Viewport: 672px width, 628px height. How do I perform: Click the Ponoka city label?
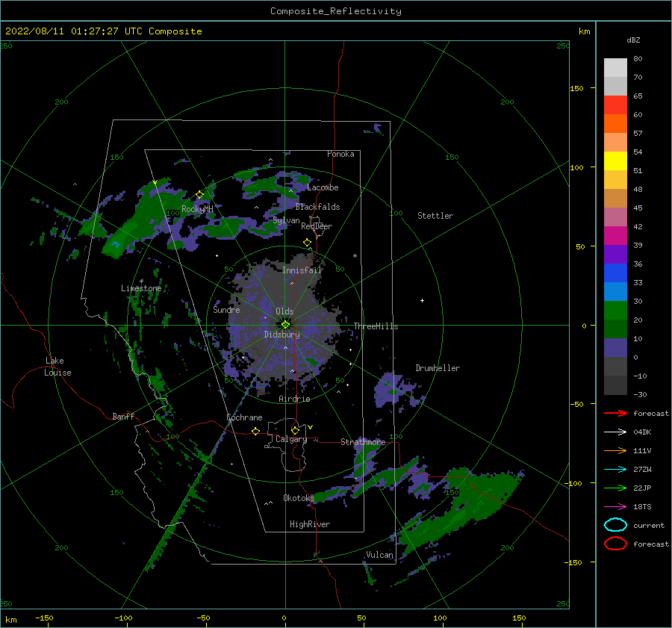(x=340, y=154)
